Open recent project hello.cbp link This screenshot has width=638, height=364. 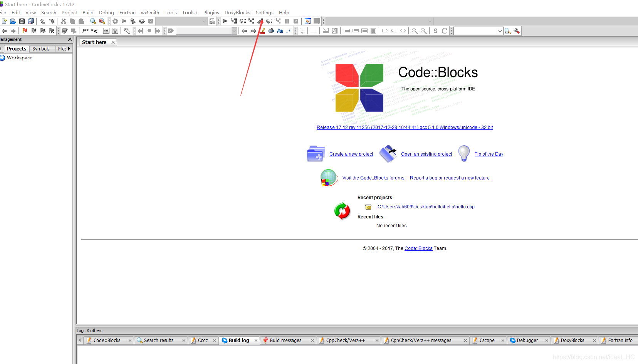[x=426, y=207]
